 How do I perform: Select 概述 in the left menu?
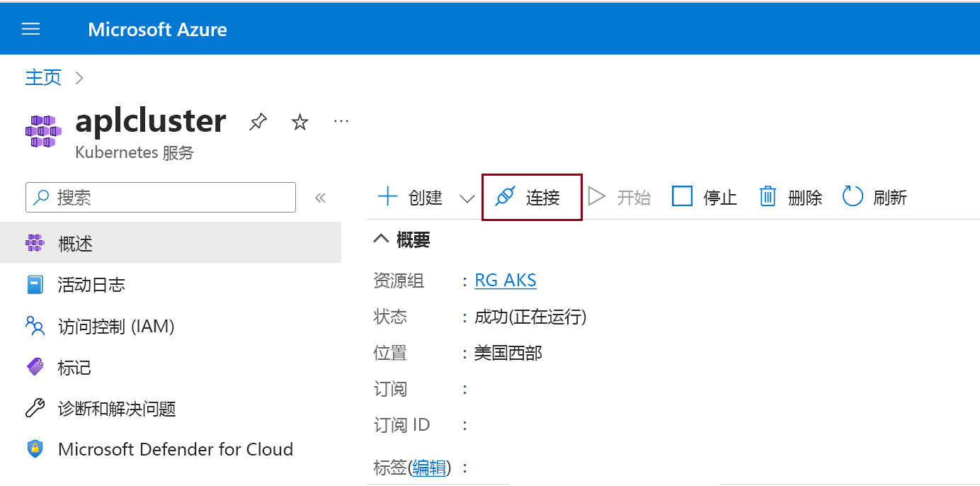click(x=76, y=243)
